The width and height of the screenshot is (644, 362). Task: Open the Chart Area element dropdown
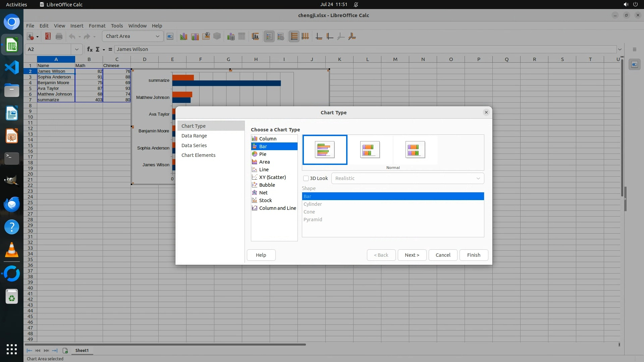coord(157,36)
